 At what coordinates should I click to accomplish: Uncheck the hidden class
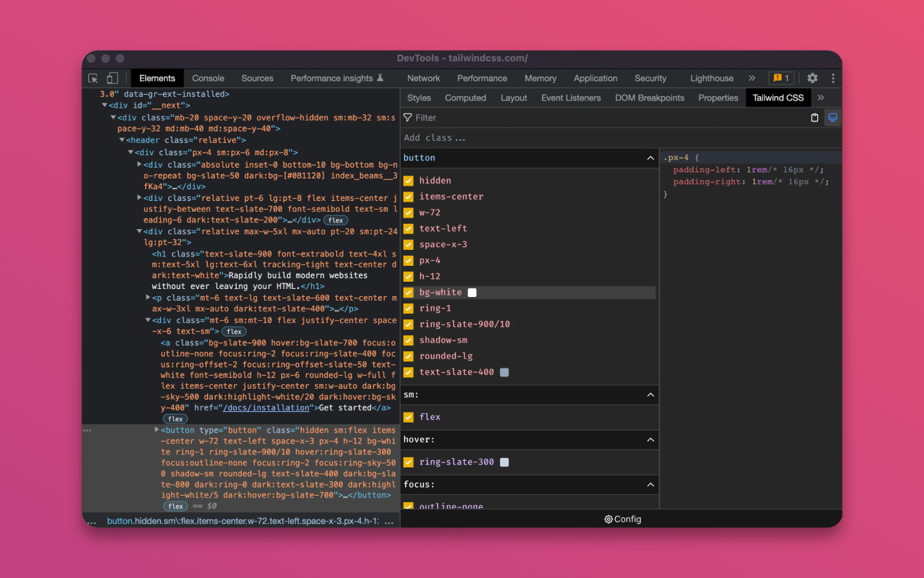pyautogui.click(x=409, y=181)
